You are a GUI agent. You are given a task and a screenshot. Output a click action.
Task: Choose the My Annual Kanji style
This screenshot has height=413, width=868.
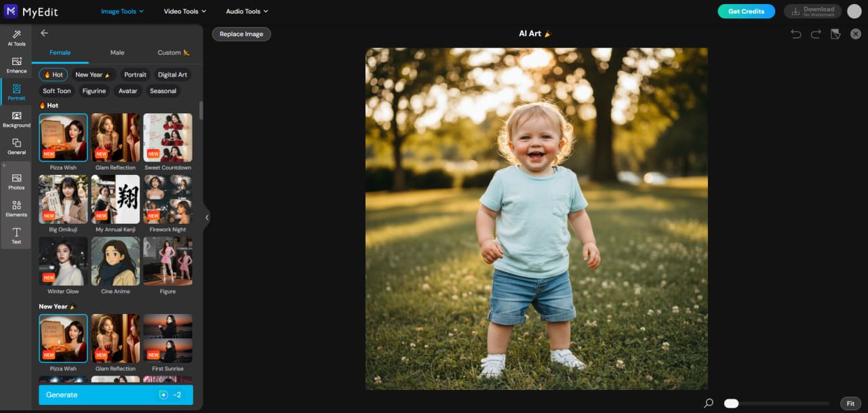(115, 199)
